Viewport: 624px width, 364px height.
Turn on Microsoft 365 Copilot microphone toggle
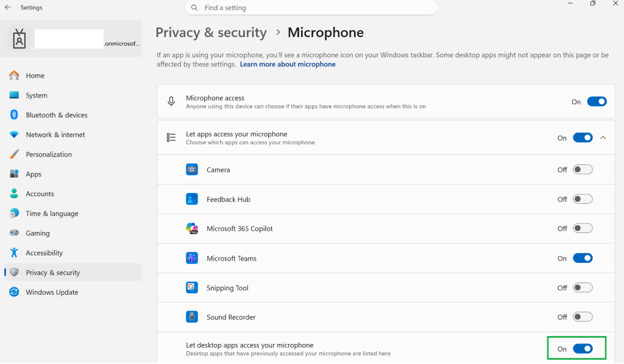pyautogui.click(x=583, y=228)
